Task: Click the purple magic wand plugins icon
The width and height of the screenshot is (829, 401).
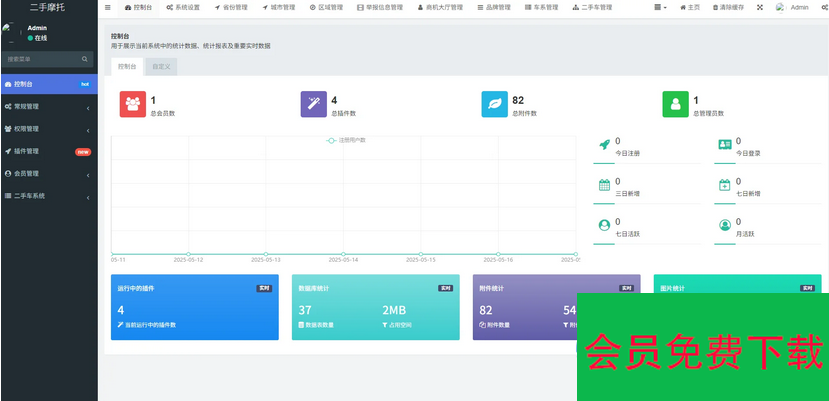Action: pyautogui.click(x=313, y=104)
